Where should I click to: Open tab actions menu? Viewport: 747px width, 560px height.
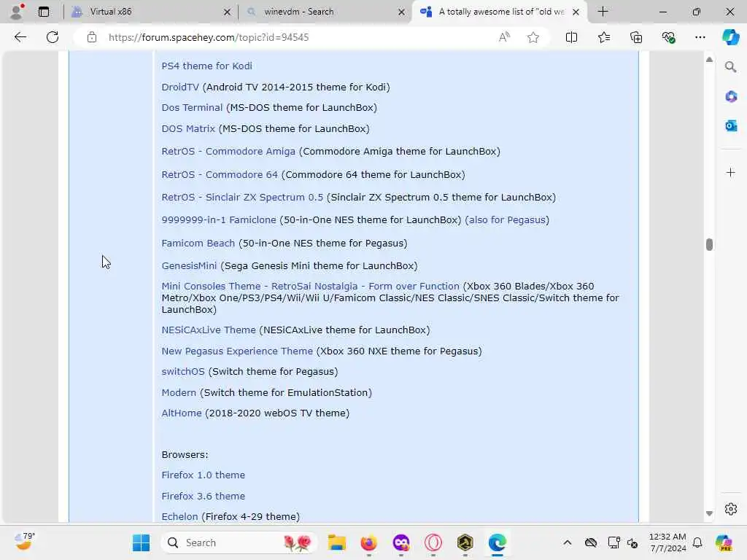pos(43,12)
